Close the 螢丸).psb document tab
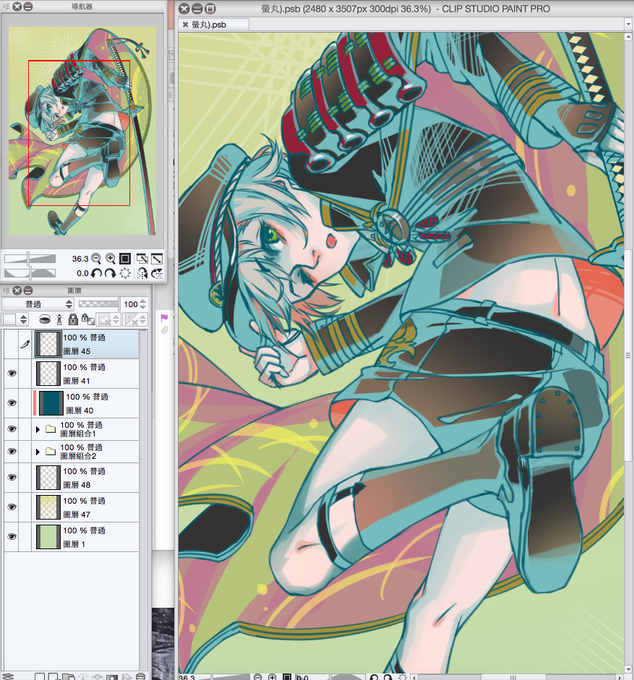The height and width of the screenshot is (680, 634). click(185, 25)
